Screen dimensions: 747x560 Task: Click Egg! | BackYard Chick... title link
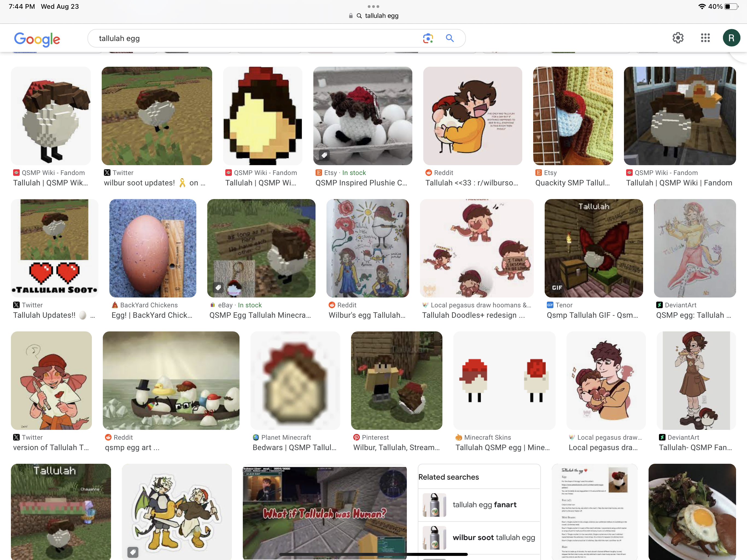pyautogui.click(x=152, y=315)
